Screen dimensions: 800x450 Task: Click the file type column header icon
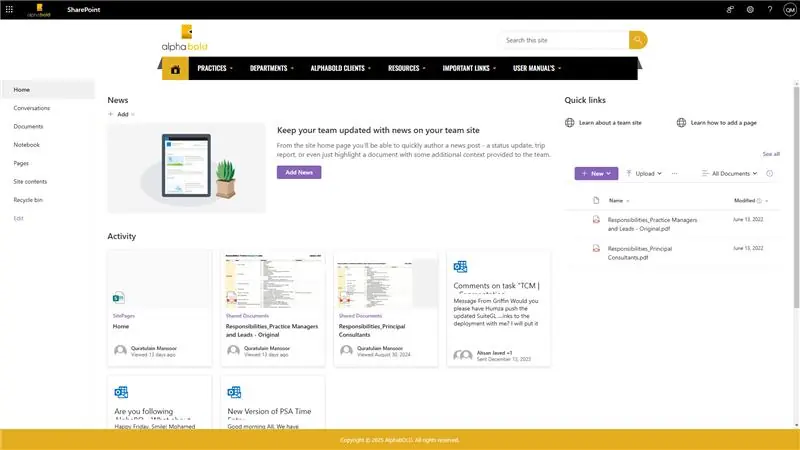pos(596,201)
